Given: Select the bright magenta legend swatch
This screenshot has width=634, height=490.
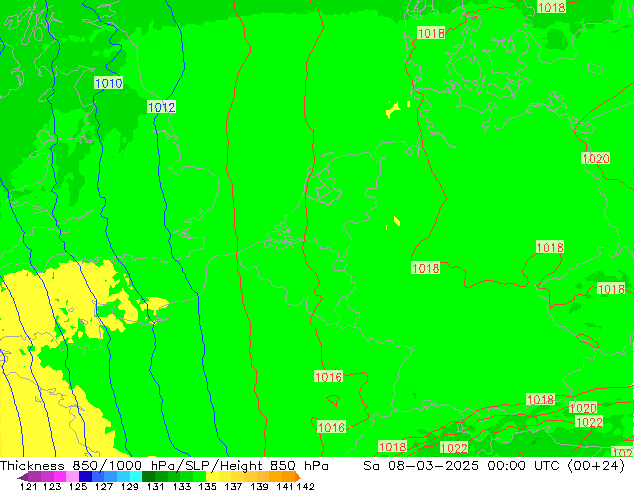Looking at the screenshot, I should click(60, 477).
